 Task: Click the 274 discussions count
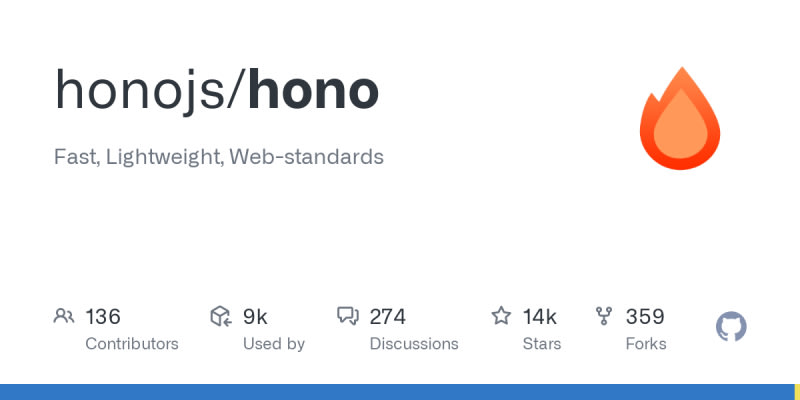387,317
